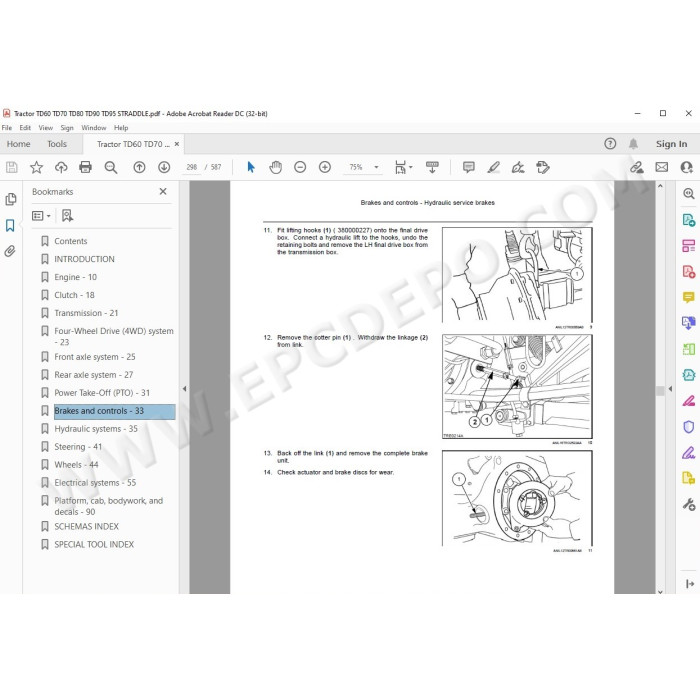This screenshot has width=700, height=700.
Task: Open the View menu
Action: 46,128
